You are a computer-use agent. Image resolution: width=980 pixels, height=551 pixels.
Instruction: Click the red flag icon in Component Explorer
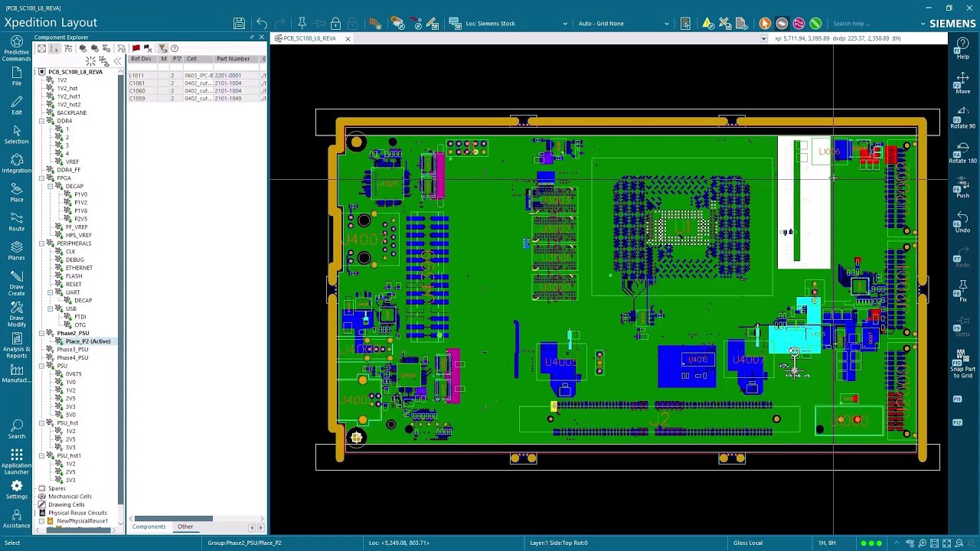(x=136, y=48)
